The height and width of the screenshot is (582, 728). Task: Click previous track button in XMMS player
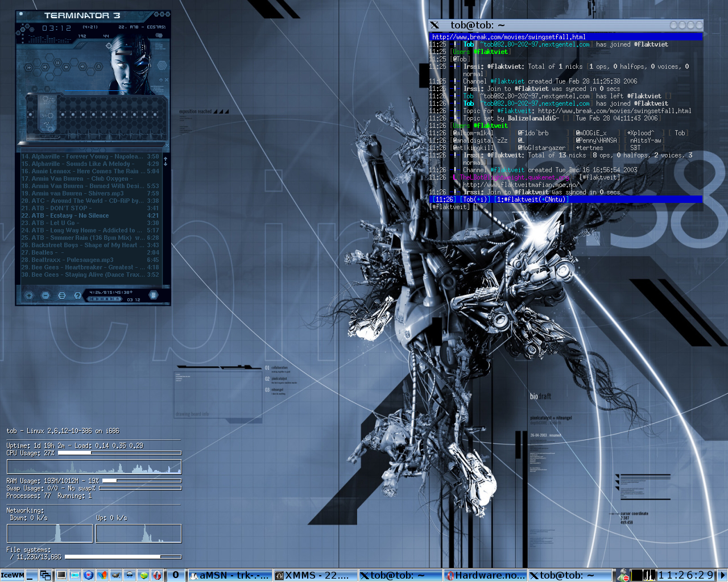tap(29, 68)
